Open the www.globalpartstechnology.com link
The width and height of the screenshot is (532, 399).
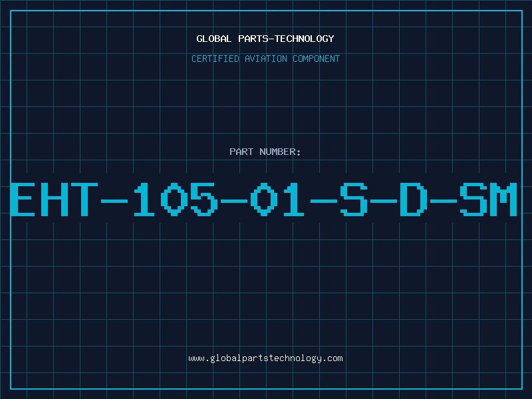(265, 358)
